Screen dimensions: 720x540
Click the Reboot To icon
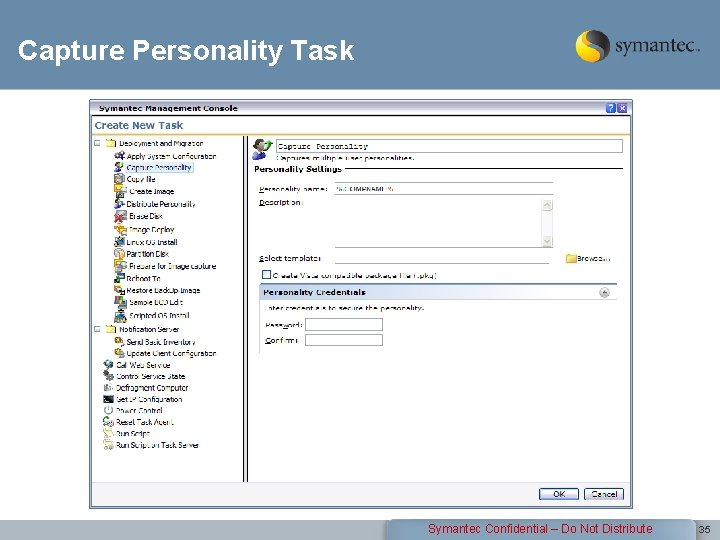pos(119,278)
